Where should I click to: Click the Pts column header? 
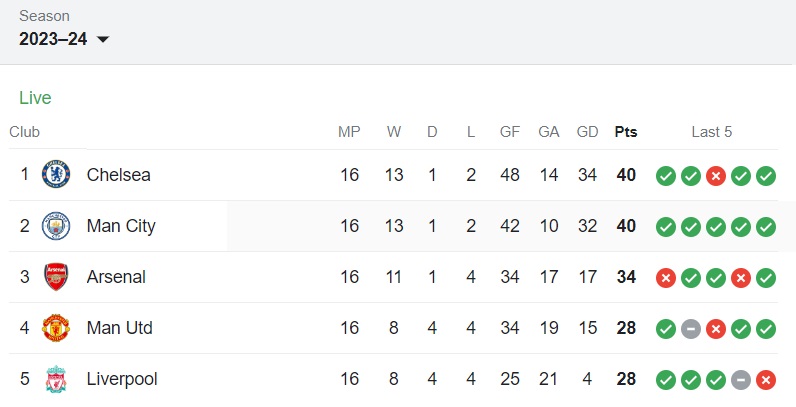tap(626, 132)
